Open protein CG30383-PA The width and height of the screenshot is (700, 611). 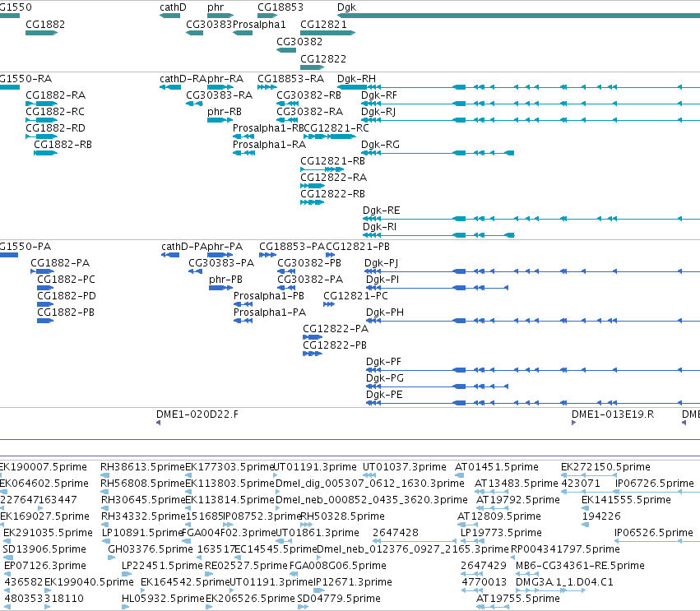pyautogui.click(x=221, y=263)
